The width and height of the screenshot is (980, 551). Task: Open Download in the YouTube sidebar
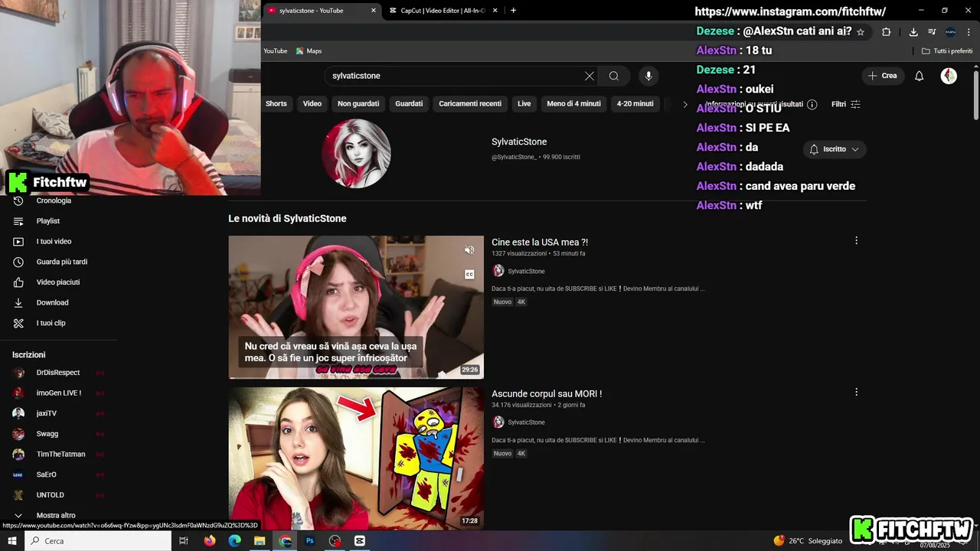(52, 302)
